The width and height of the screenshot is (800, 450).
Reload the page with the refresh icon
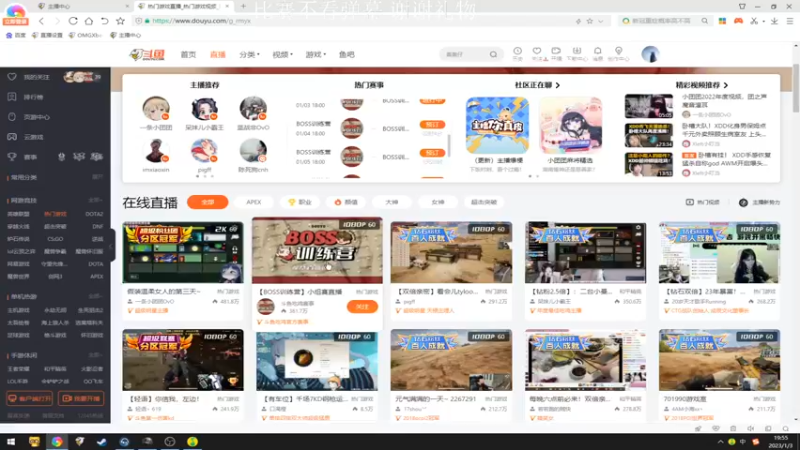[x=73, y=21]
